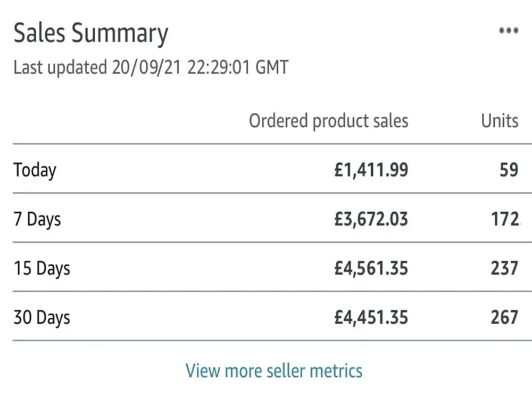Click today's sales value £1,411.99
The width and height of the screenshot is (532, 399).
pos(371,170)
